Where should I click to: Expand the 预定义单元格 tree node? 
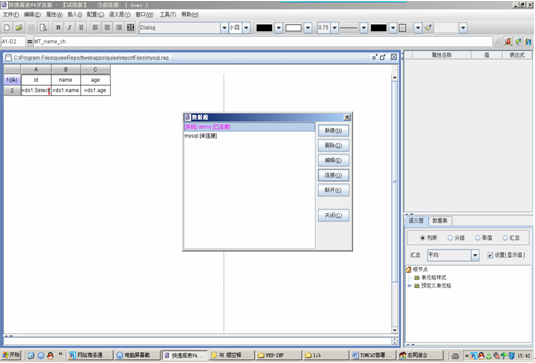409,286
